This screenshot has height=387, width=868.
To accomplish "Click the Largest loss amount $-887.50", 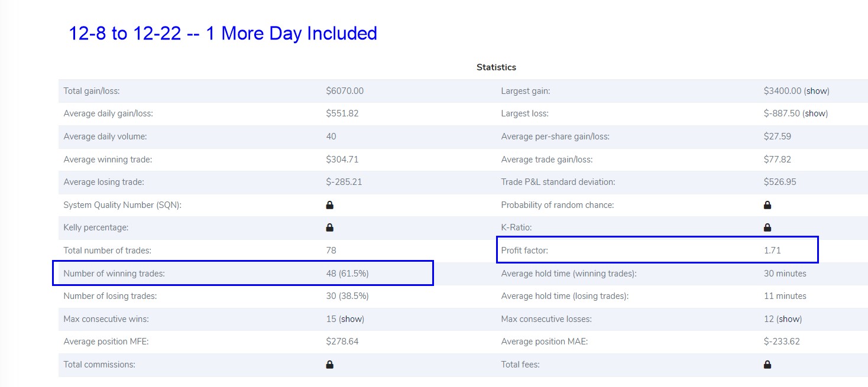I will tap(782, 113).
